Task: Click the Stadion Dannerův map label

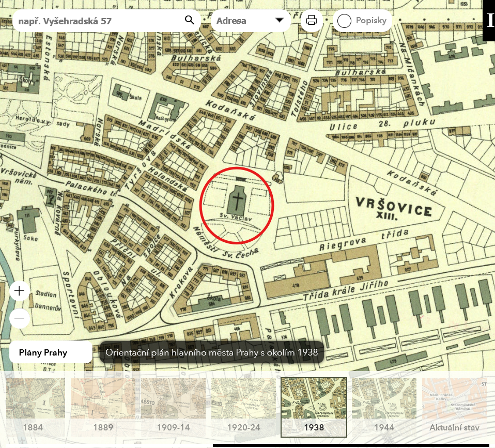Action: (x=45, y=299)
